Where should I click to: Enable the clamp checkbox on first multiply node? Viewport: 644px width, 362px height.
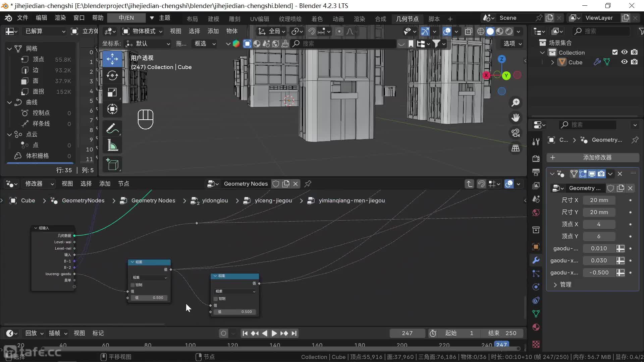point(133,285)
